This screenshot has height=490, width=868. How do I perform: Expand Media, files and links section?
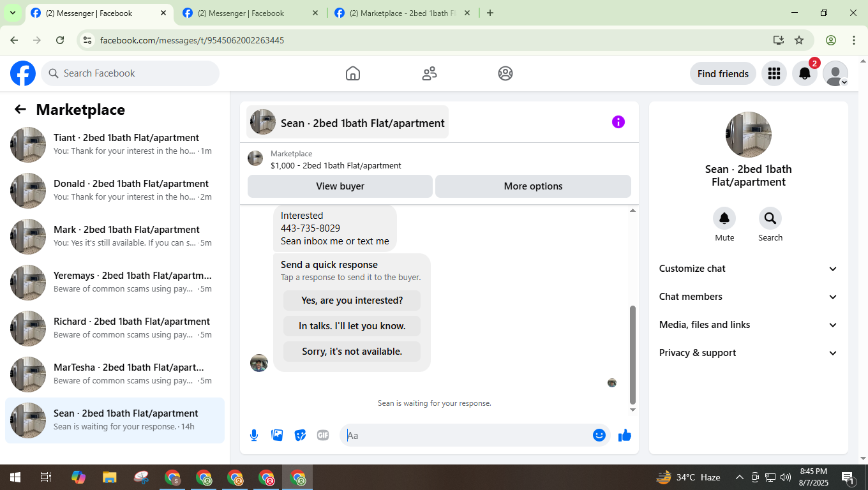point(749,325)
